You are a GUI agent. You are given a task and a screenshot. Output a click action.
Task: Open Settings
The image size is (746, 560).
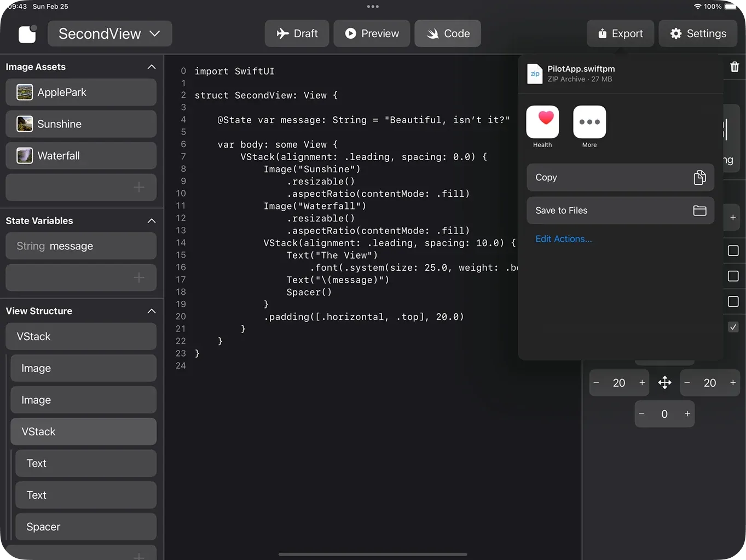698,33
